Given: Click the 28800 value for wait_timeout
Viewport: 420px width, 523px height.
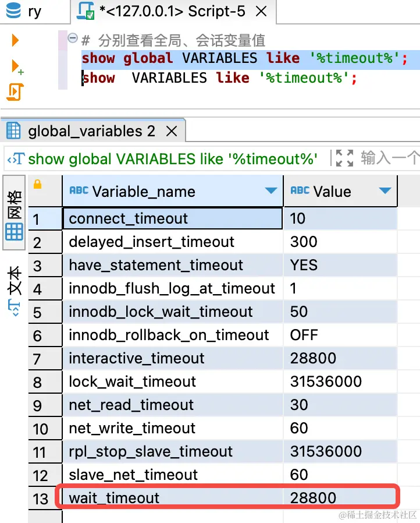Looking at the screenshot, I should tap(340, 498).
